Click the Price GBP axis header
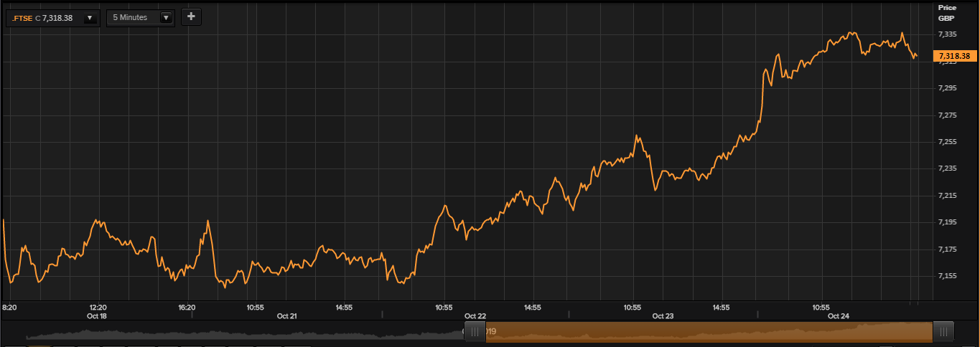The height and width of the screenshot is (347, 980). click(x=947, y=12)
